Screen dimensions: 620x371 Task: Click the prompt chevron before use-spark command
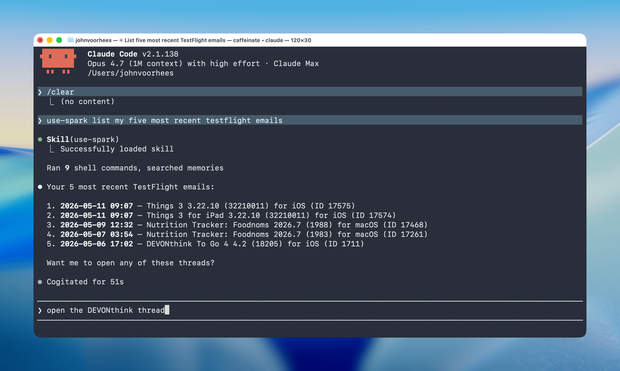[x=40, y=120]
